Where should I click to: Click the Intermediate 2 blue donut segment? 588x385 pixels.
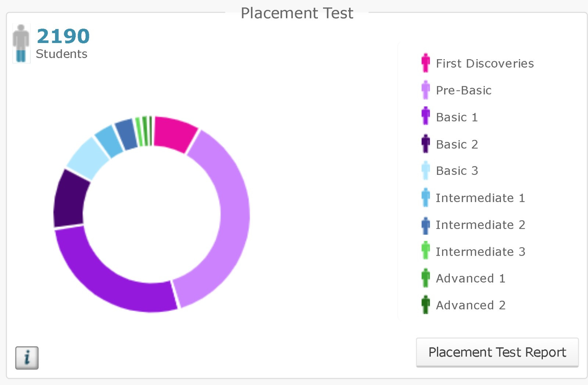point(126,134)
